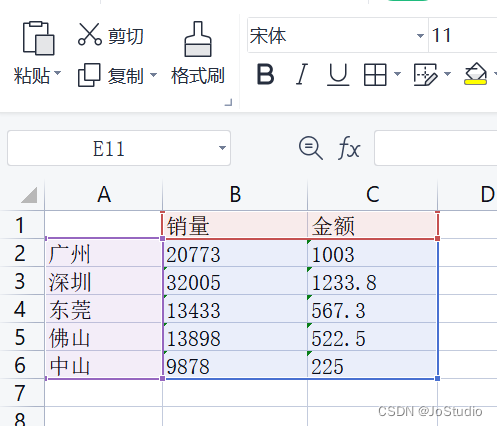Toggle italic formatting

302,74
